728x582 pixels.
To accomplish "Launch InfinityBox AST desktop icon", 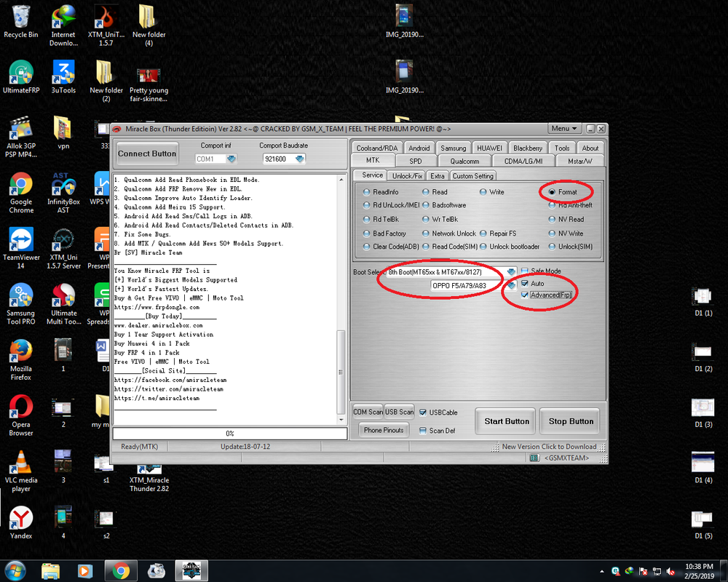I will (63, 193).
